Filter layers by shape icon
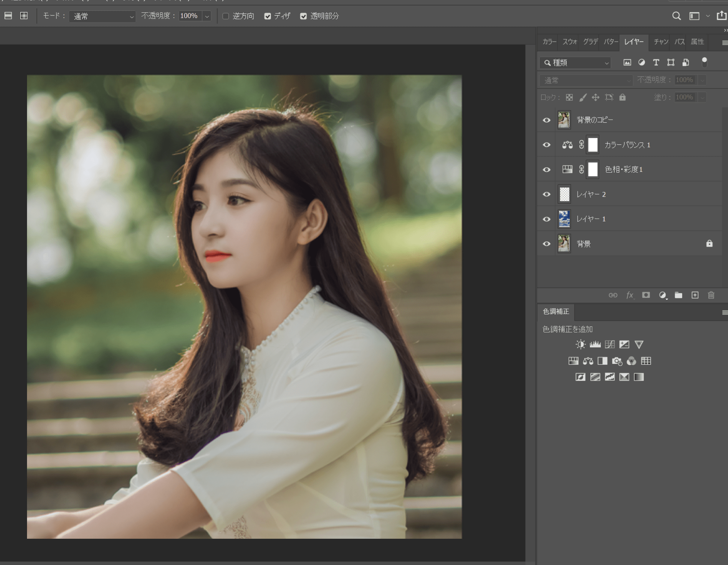 671,62
